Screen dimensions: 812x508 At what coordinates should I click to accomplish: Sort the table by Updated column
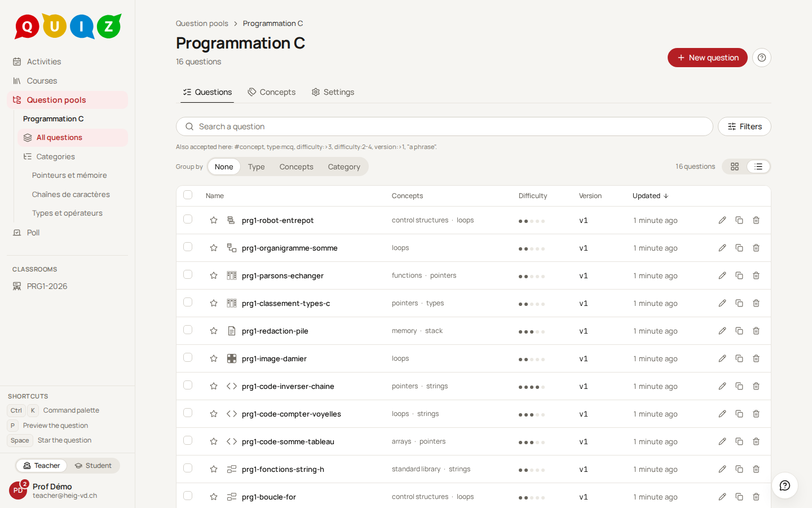pos(650,196)
